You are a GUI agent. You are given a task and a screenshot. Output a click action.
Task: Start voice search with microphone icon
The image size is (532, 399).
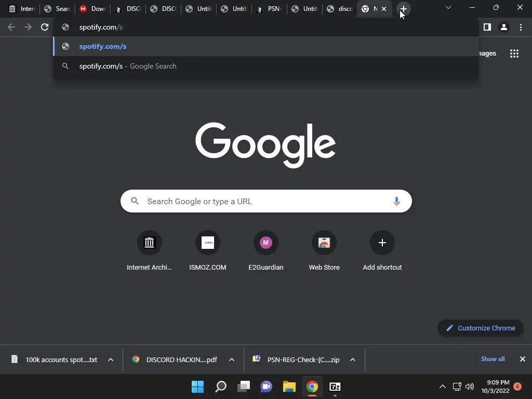click(x=396, y=201)
